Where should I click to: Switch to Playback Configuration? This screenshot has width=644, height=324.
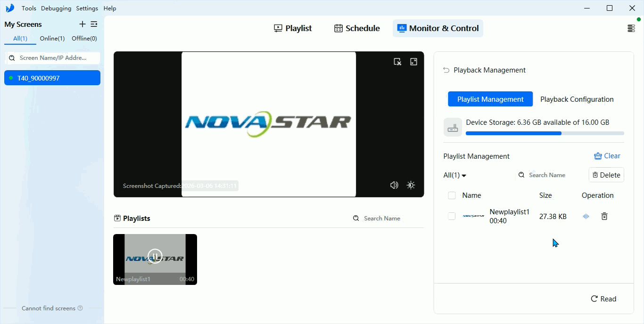coord(577,99)
